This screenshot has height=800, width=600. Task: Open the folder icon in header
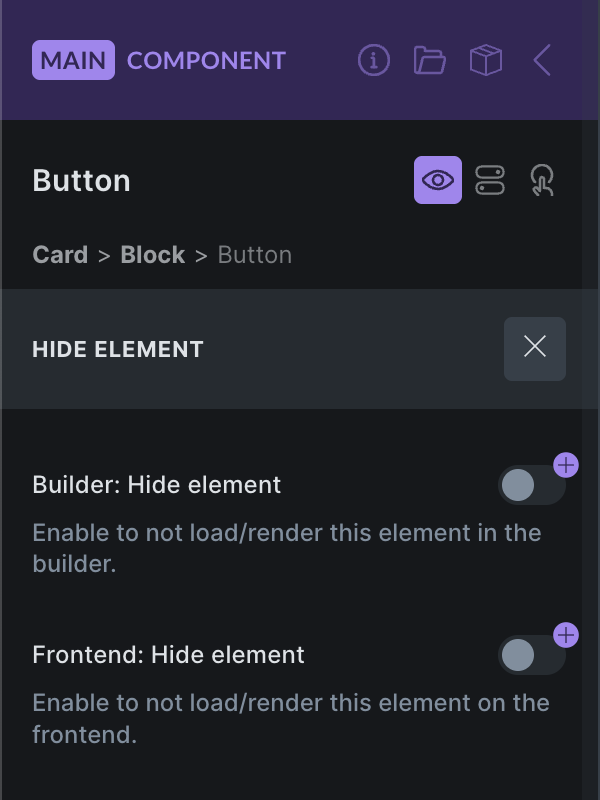click(430, 60)
